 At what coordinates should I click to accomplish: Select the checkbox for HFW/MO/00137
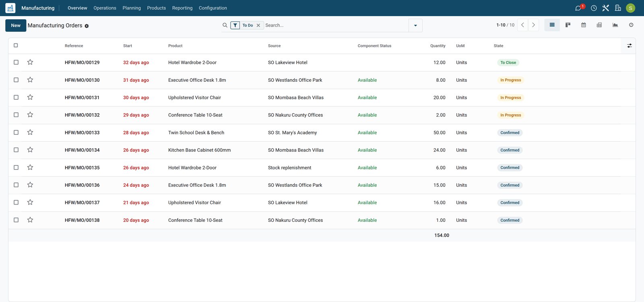[16, 203]
